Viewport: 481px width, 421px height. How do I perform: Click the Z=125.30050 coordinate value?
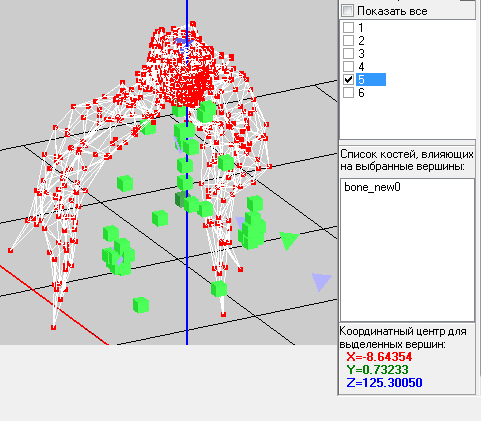pos(384,382)
